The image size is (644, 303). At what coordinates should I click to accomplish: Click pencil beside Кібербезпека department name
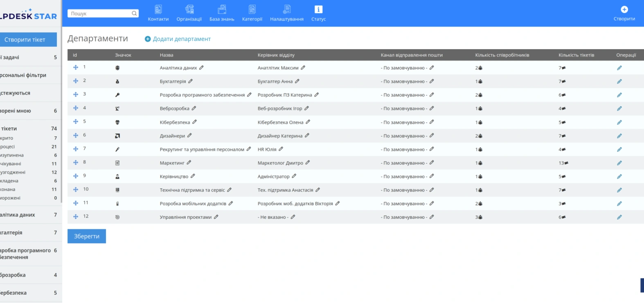click(x=194, y=122)
